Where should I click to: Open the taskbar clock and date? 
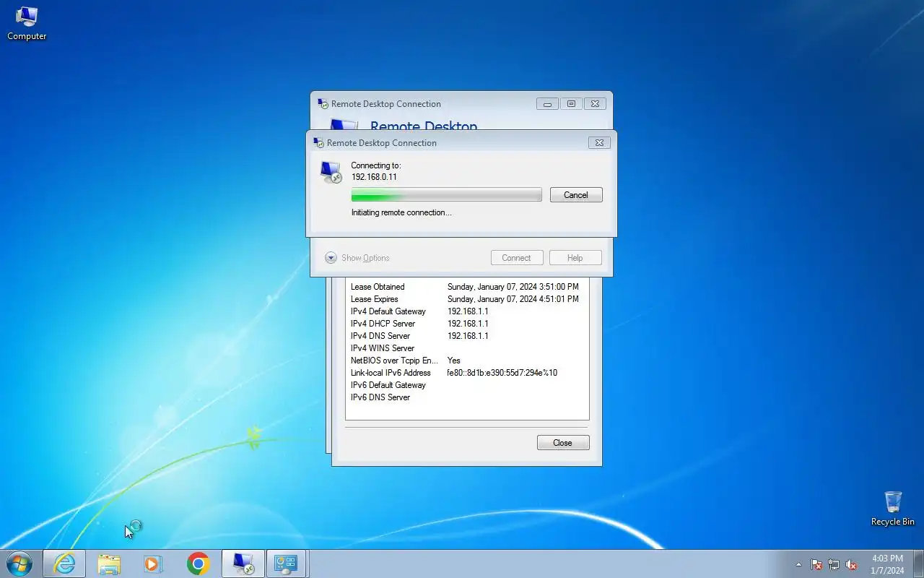click(x=887, y=564)
